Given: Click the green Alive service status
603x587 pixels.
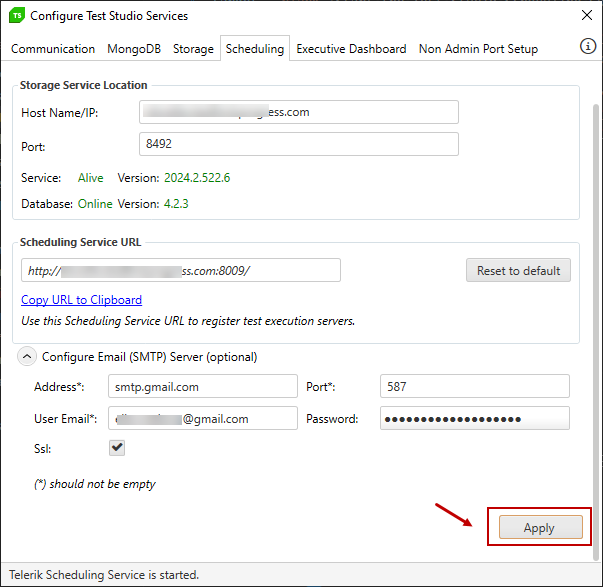Looking at the screenshot, I should [x=91, y=178].
